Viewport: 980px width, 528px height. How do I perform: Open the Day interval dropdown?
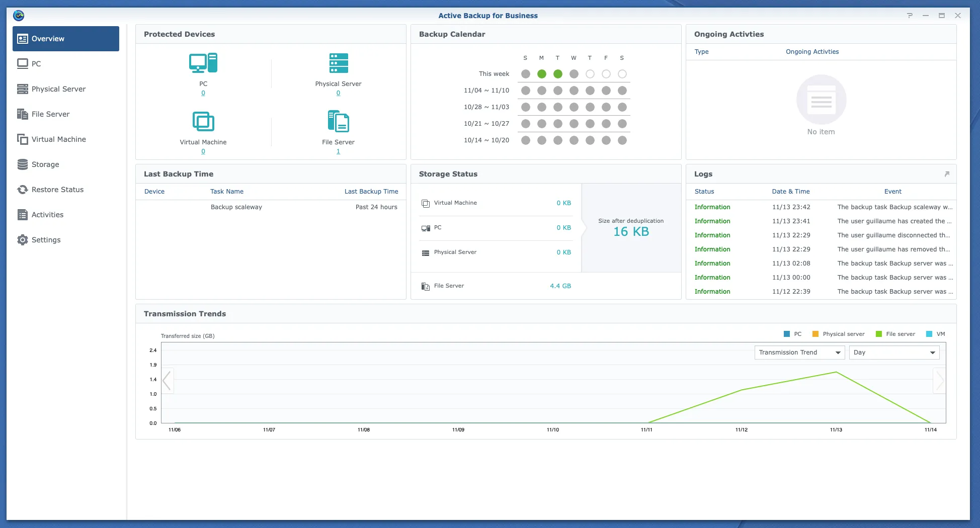[x=894, y=353]
